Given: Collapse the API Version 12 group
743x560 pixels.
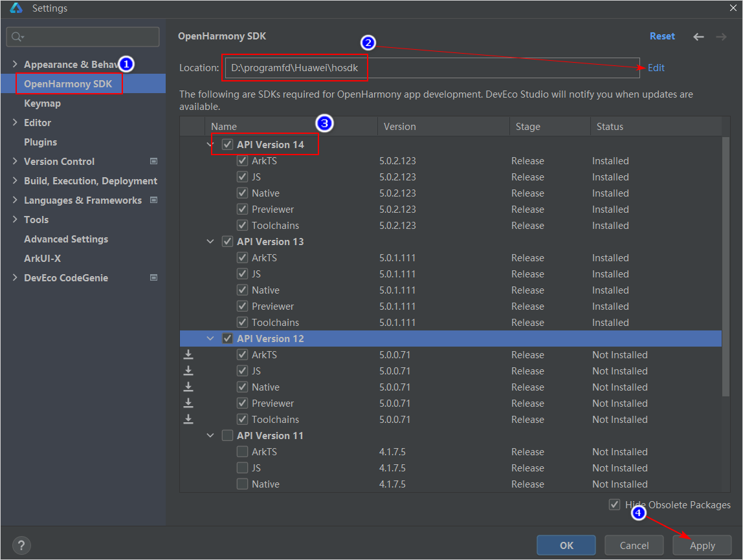Looking at the screenshot, I should coord(210,338).
